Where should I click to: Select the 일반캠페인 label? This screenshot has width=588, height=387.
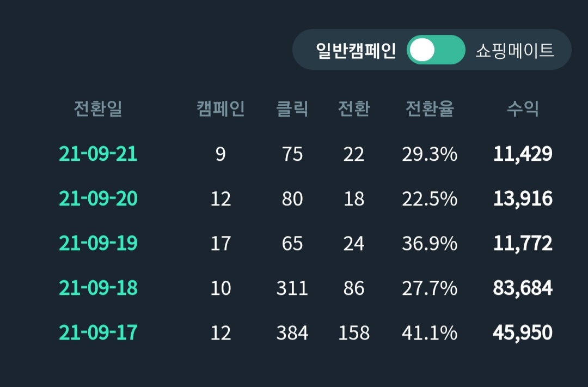click(356, 51)
